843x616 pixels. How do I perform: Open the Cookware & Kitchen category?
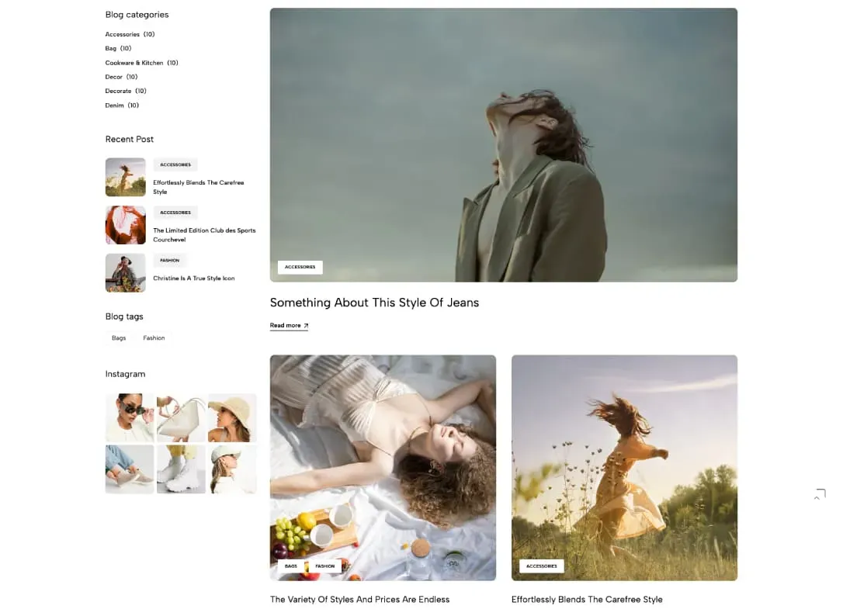click(134, 63)
